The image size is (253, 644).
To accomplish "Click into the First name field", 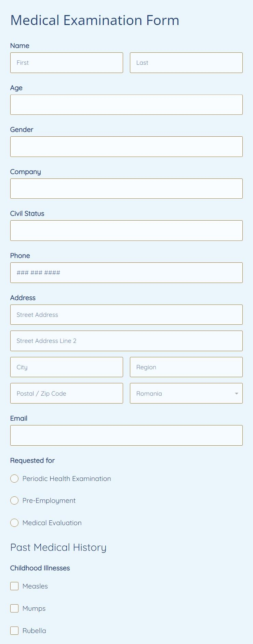I will point(67,63).
